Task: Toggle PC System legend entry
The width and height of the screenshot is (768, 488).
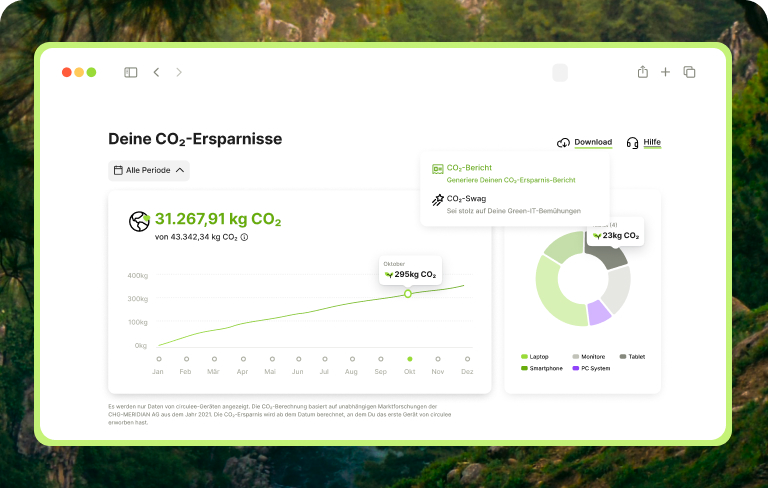Action: click(x=591, y=368)
